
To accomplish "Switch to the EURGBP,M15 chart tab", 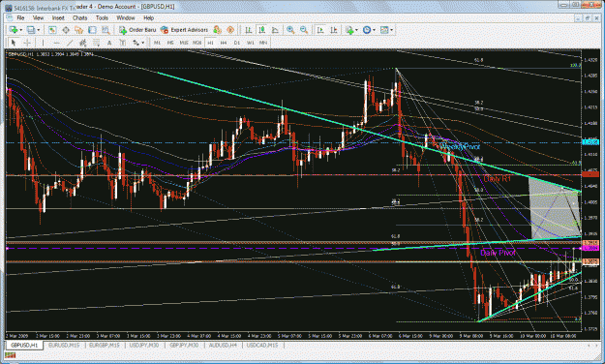I will click(x=105, y=345).
